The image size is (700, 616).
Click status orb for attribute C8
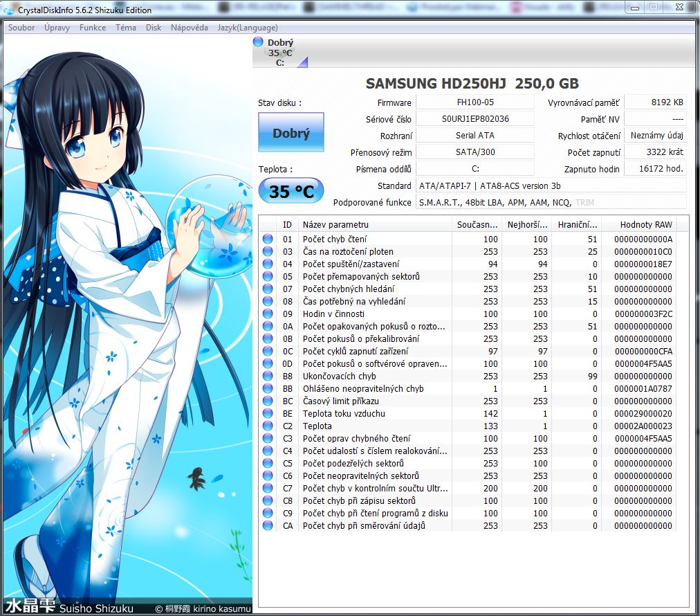(x=268, y=500)
